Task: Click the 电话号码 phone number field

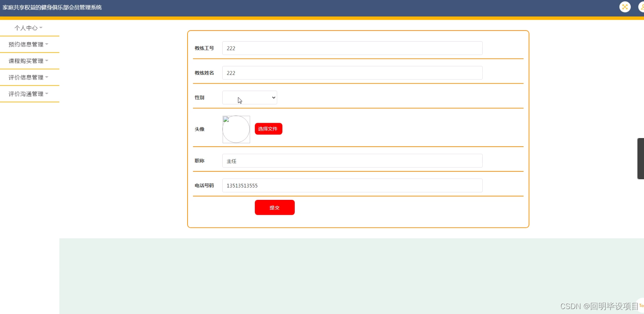Action: coord(352,185)
